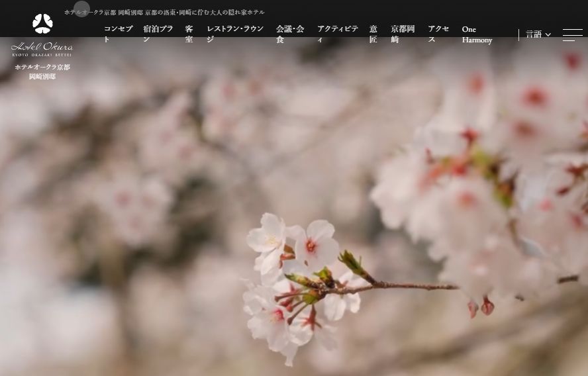588x376 pixels.
Task: Open the hamburger menu icon
Action: pyautogui.click(x=572, y=34)
